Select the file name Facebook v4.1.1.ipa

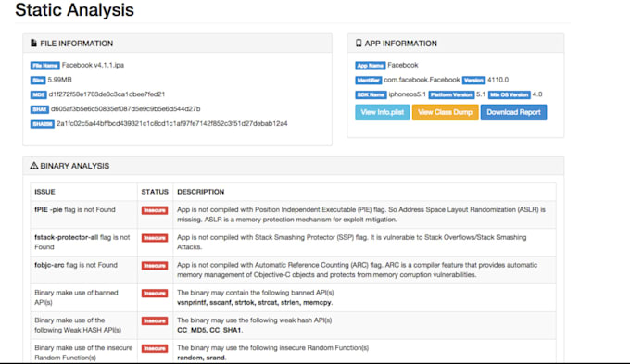click(93, 65)
